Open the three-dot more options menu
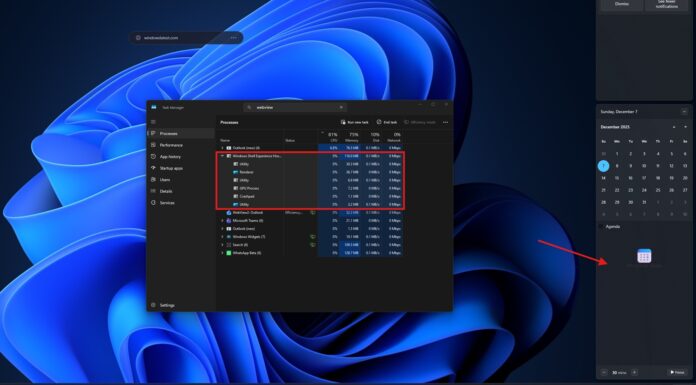 tap(445, 122)
